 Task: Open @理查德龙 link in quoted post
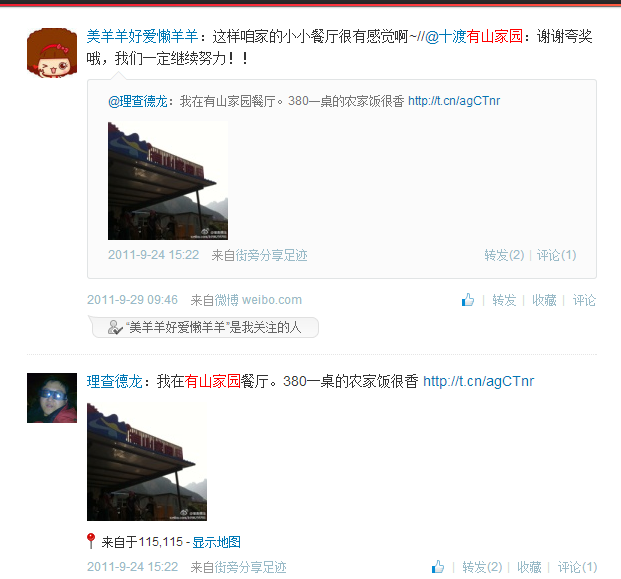coord(137,101)
